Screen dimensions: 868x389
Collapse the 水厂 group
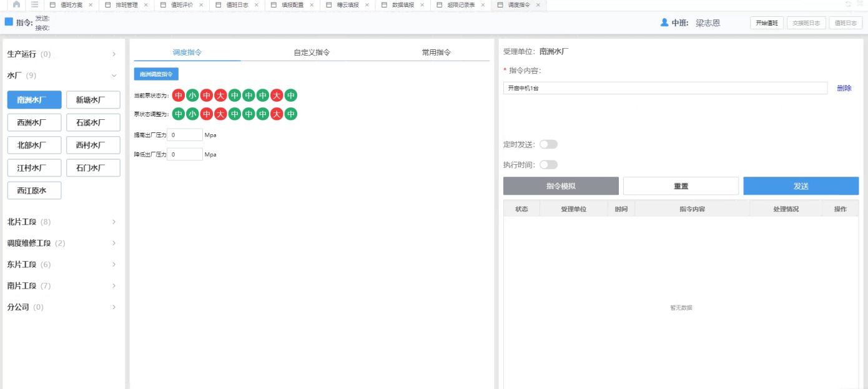114,76
